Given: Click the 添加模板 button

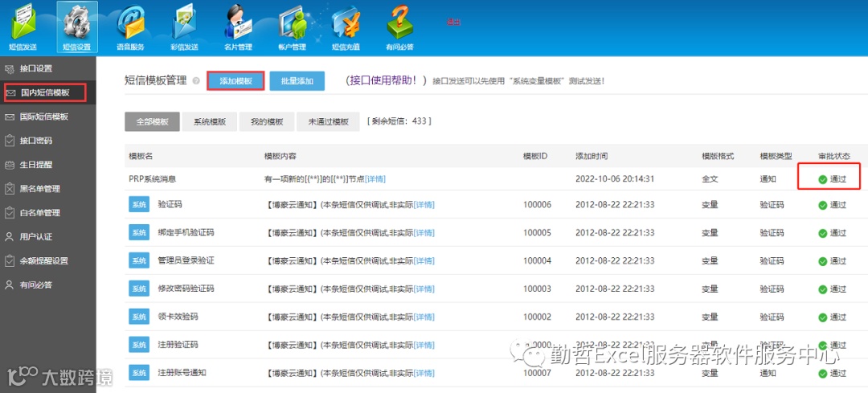Looking at the screenshot, I should [235, 81].
